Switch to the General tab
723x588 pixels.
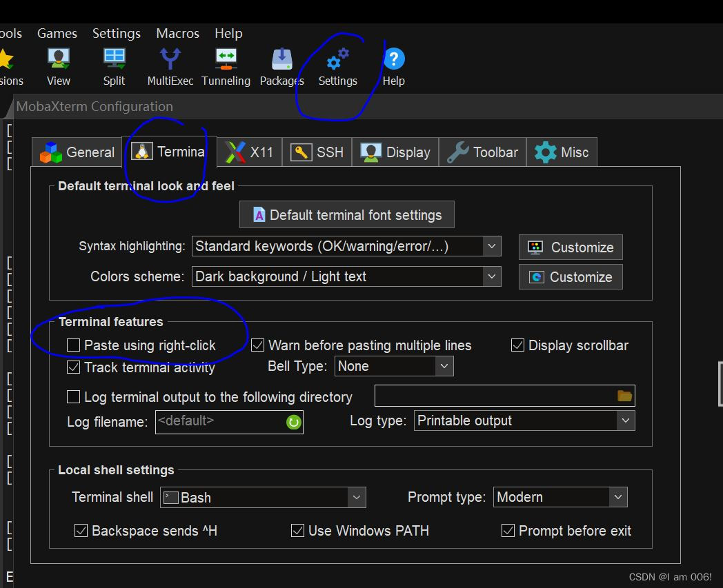[77, 152]
